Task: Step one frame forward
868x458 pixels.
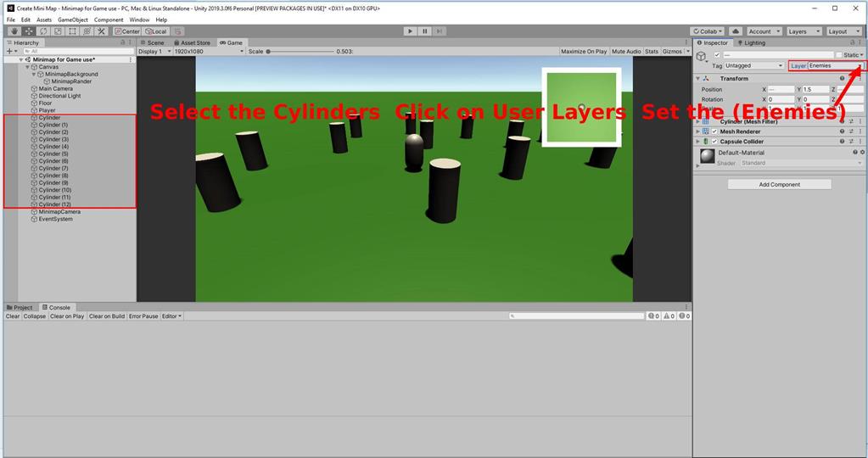Action: tap(439, 31)
